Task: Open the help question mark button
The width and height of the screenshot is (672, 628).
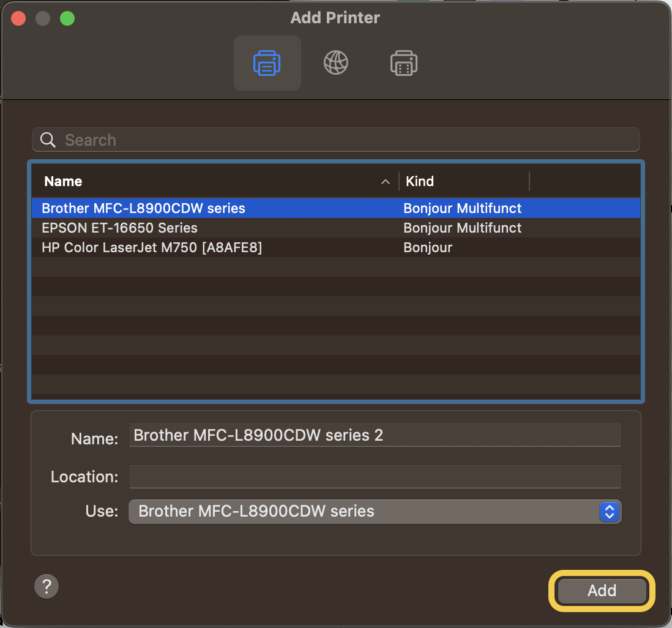Action: click(47, 586)
